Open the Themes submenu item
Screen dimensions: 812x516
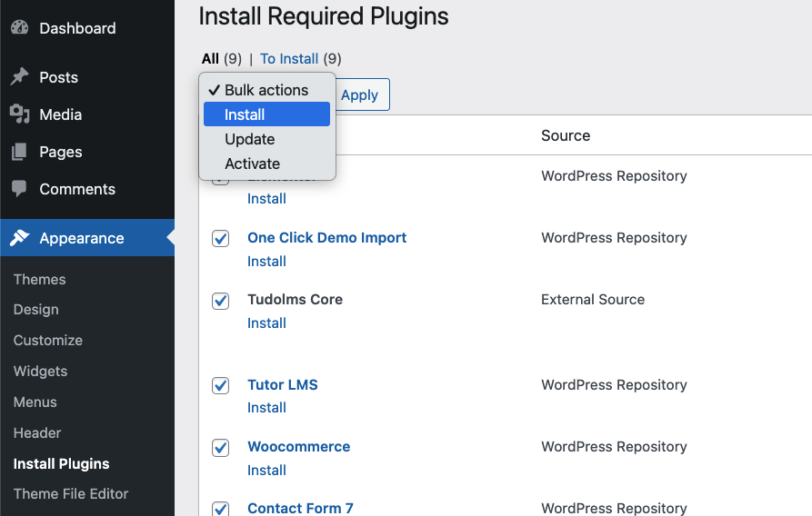click(x=40, y=279)
